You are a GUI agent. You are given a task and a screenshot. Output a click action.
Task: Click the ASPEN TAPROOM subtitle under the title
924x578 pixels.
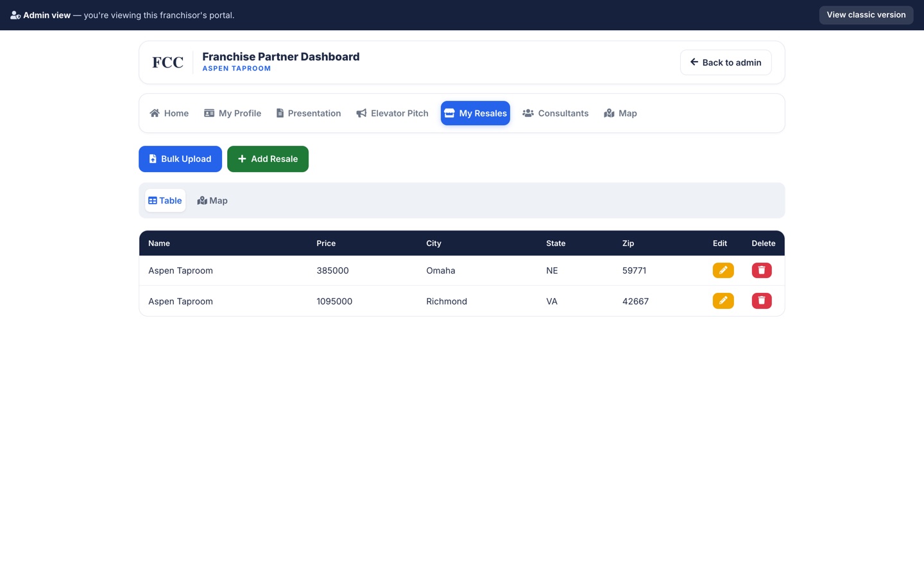pos(237,68)
